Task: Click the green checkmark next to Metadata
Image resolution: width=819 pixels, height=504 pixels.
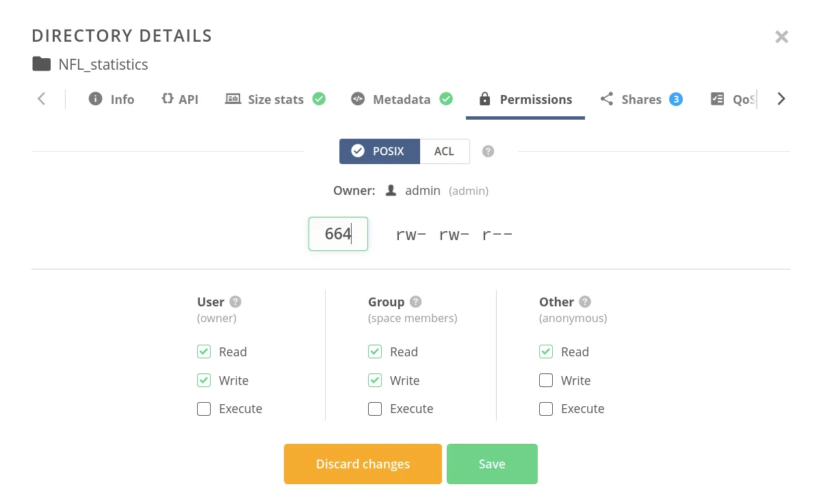Action: coord(446,99)
